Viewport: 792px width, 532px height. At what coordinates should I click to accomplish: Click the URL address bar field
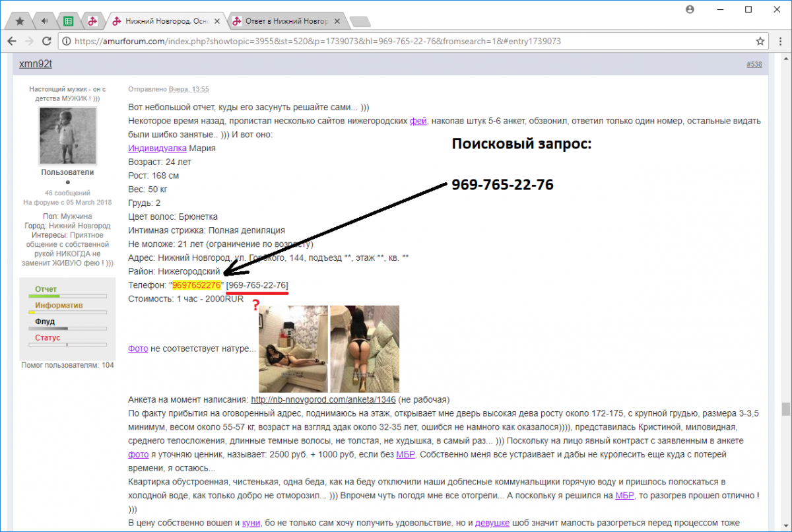click(396, 41)
